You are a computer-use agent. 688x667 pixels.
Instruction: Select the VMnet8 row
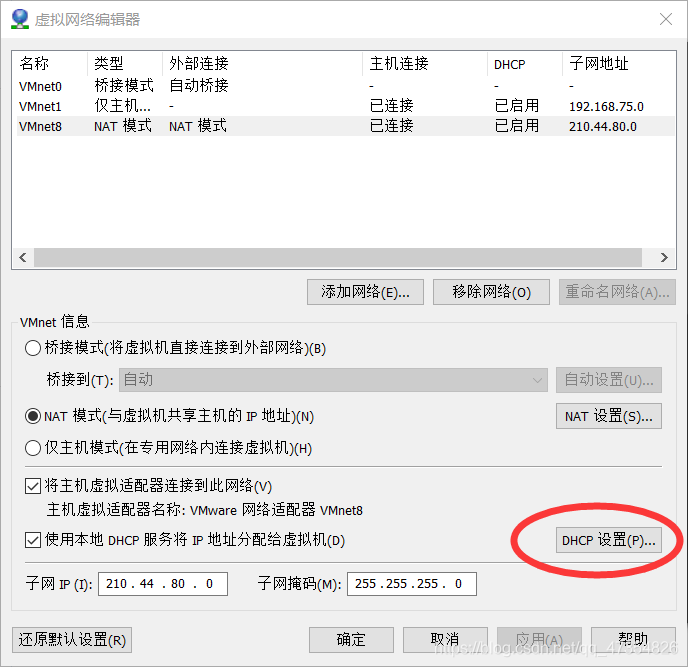(x=346, y=126)
